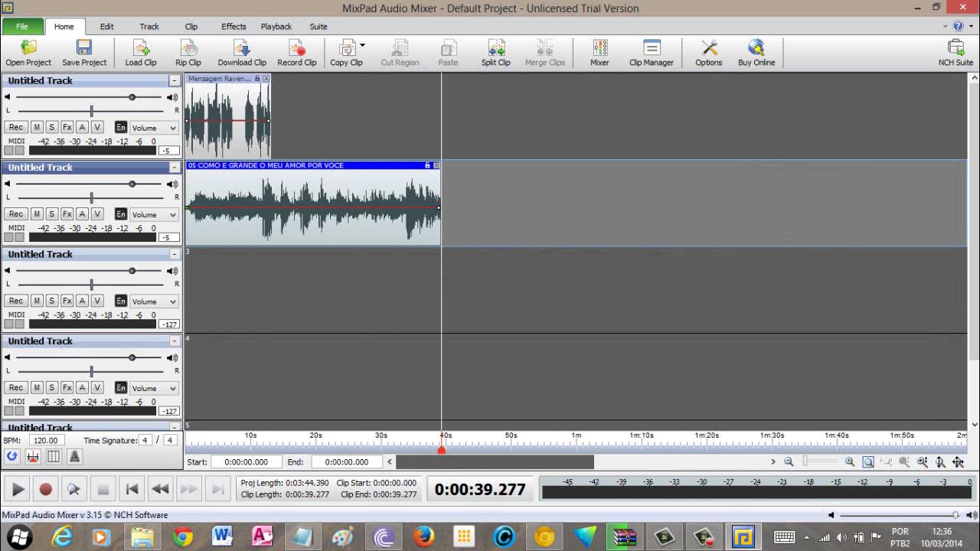980x551 pixels.
Task: Click the pan slider on track 3
Action: click(91, 284)
